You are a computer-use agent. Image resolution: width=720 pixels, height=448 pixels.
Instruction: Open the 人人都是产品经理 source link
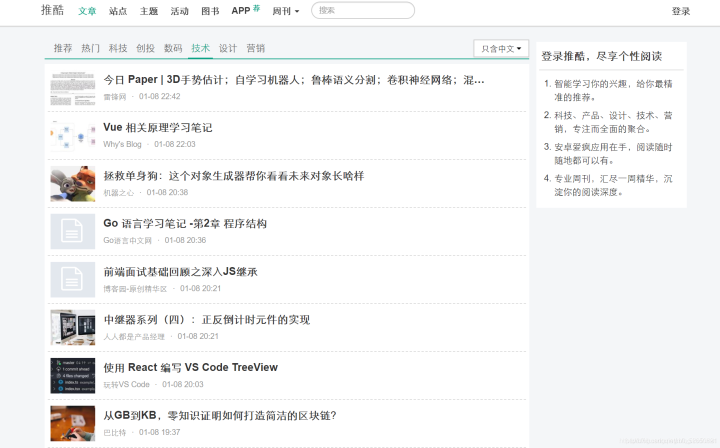134,336
